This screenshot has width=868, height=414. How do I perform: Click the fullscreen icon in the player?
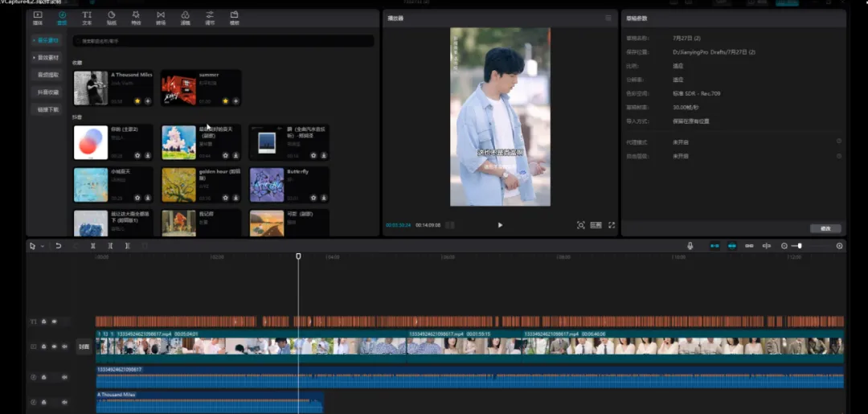(x=612, y=225)
